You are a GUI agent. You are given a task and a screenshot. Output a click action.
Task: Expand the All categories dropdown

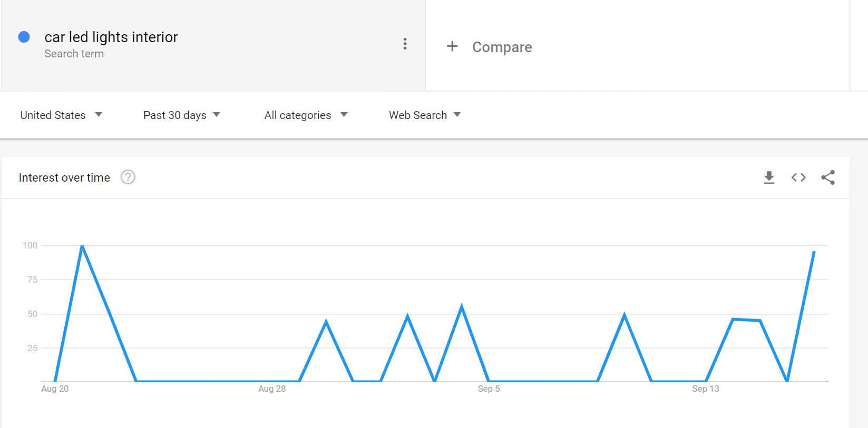pyautogui.click(x=306, y=115)
